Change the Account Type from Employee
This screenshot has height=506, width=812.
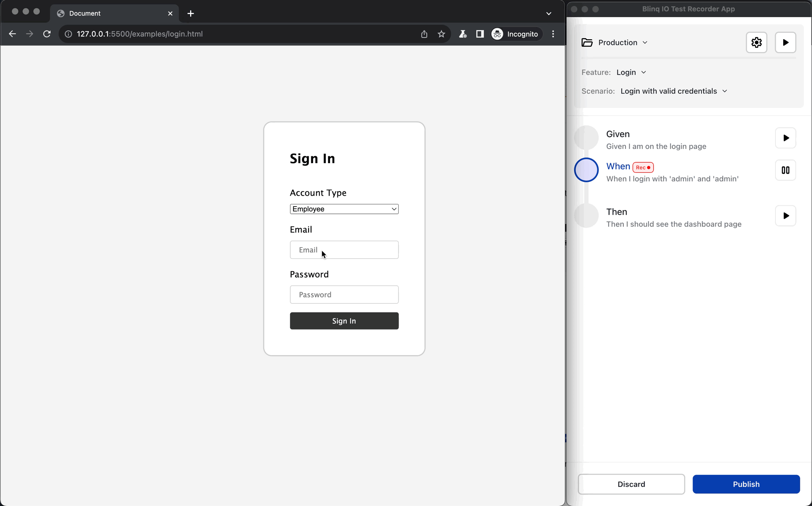tap(344, 209)
